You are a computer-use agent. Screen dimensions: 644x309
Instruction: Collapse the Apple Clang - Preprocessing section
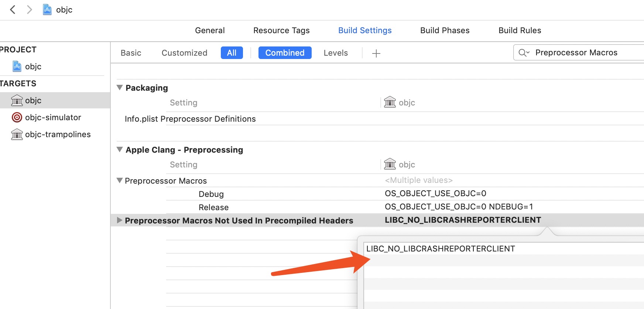point(120,149)
